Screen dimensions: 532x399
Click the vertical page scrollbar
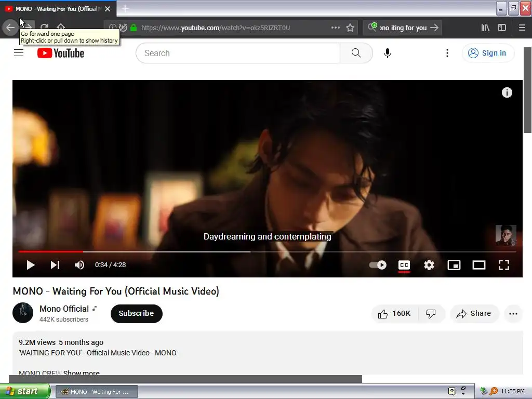[528, 90]
